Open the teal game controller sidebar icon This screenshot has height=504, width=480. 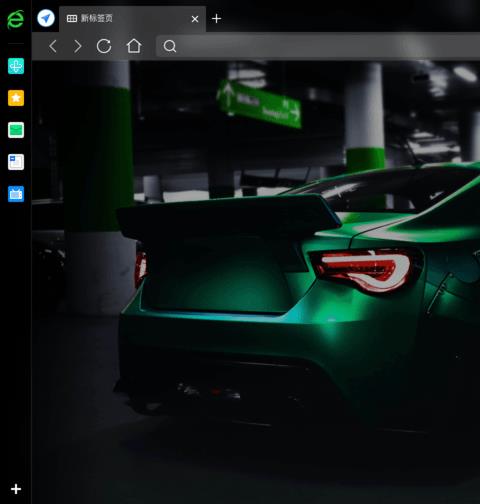tap(16, 66)
